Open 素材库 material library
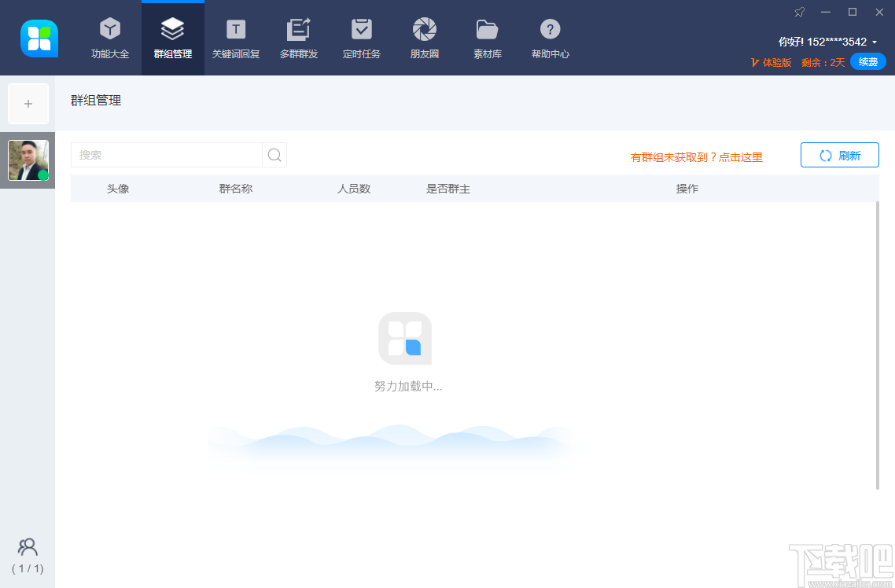The height and width of the screenshot is (588, 895). [x=487, y=39]
